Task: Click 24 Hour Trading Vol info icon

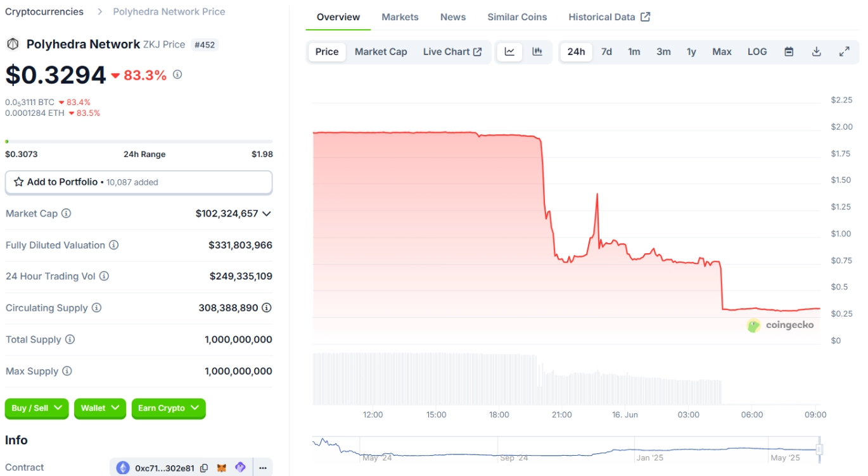Action: point(104,276)
